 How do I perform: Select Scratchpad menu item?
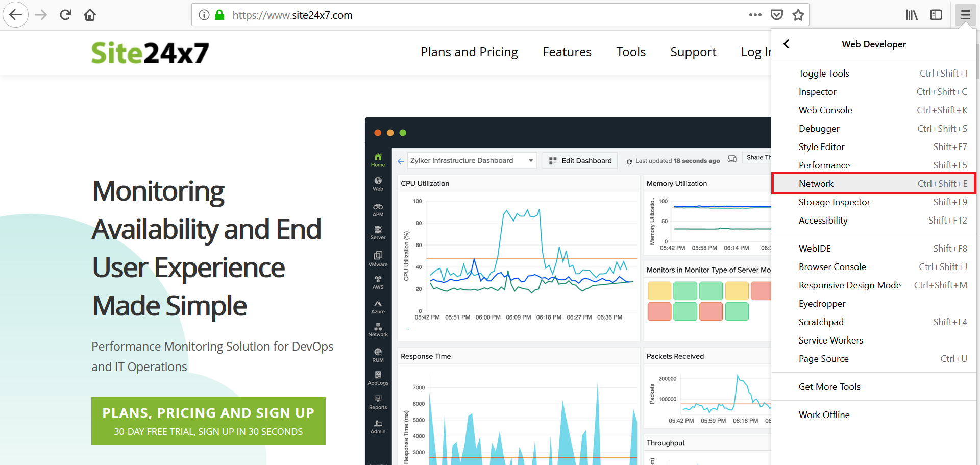pos(874,322)
